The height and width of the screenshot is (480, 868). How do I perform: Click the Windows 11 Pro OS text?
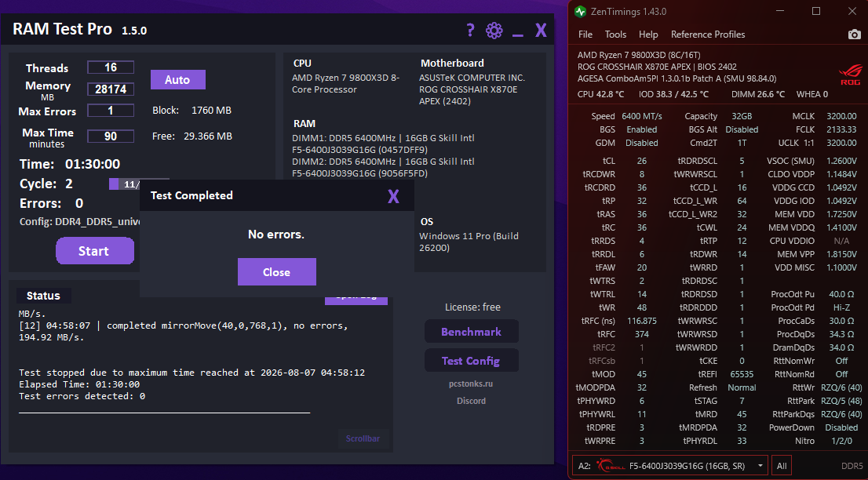click(x=469, y=242)
